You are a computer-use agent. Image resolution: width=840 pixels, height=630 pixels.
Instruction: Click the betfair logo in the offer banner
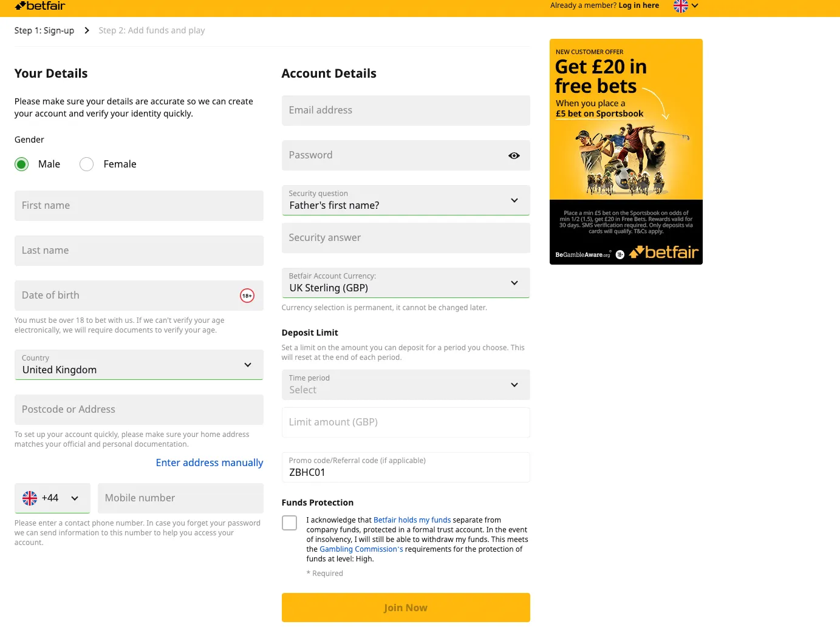[664, 252]
